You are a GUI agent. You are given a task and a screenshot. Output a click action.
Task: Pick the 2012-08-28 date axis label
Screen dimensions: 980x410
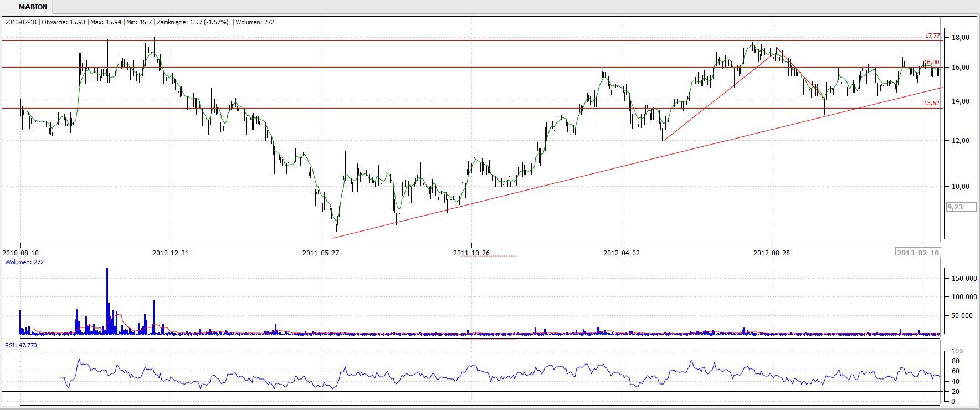point(772,253)
